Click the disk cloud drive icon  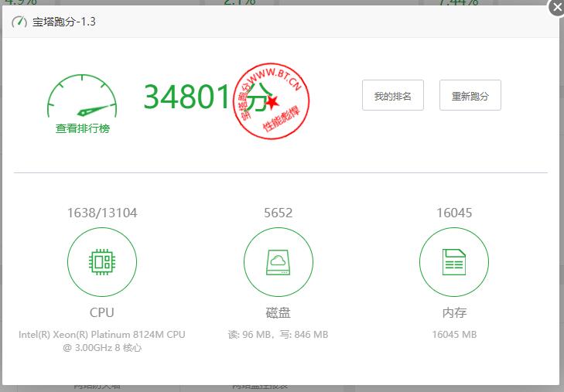pos(278,262)
